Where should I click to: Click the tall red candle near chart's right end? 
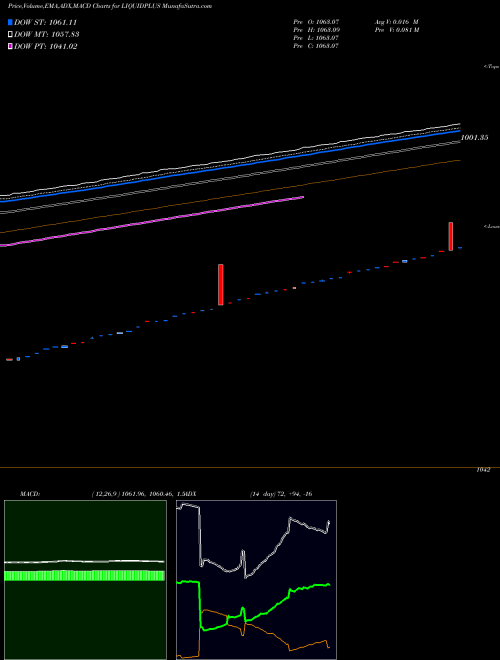(x=451, y=236)
